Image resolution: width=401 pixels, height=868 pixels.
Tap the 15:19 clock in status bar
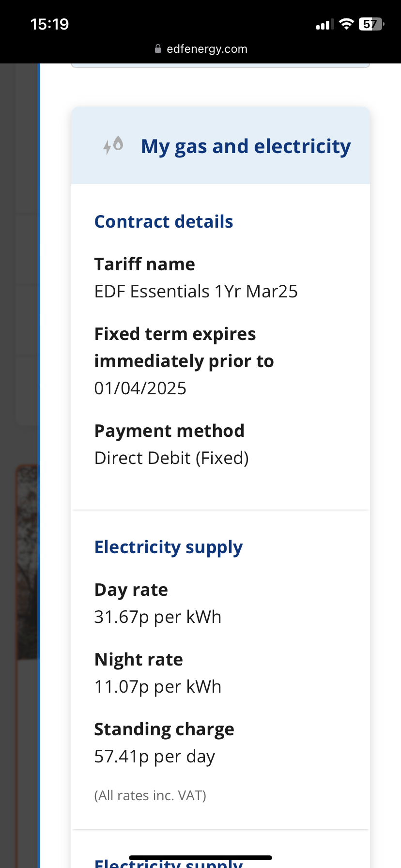pyautogui.click(x=49, y=24)
